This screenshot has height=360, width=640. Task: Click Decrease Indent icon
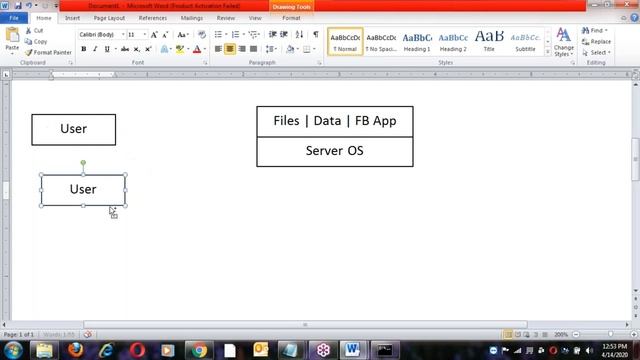(273, 35)
